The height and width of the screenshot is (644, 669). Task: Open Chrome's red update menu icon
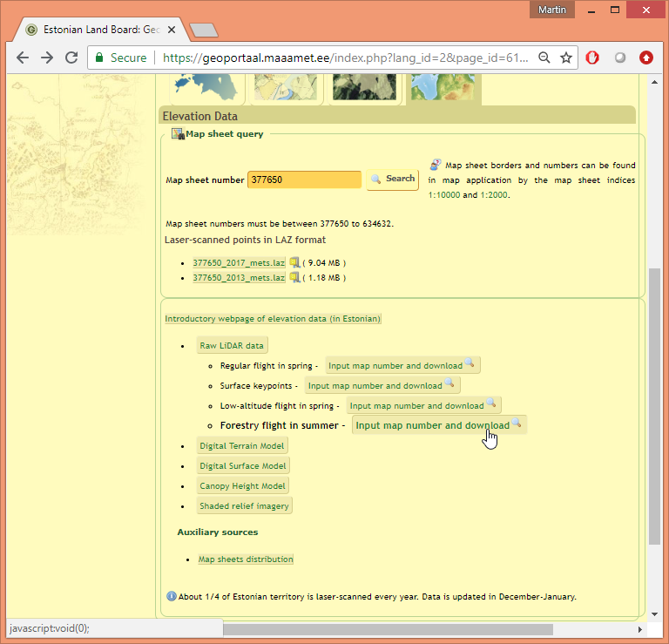[646, 58]
